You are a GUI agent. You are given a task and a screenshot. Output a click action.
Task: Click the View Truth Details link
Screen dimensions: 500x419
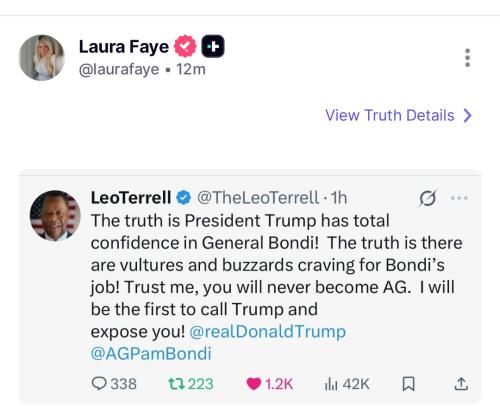(x=390, y=115)
